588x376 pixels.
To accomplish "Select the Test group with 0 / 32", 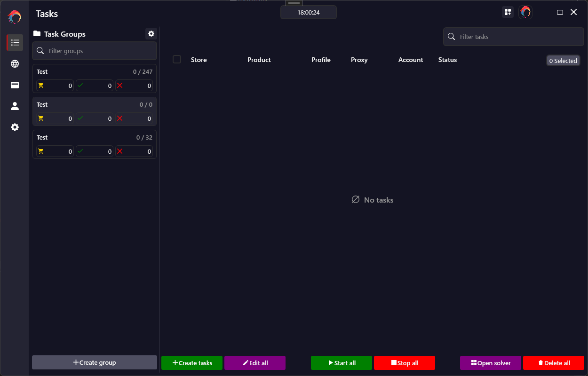I will 94,138.
